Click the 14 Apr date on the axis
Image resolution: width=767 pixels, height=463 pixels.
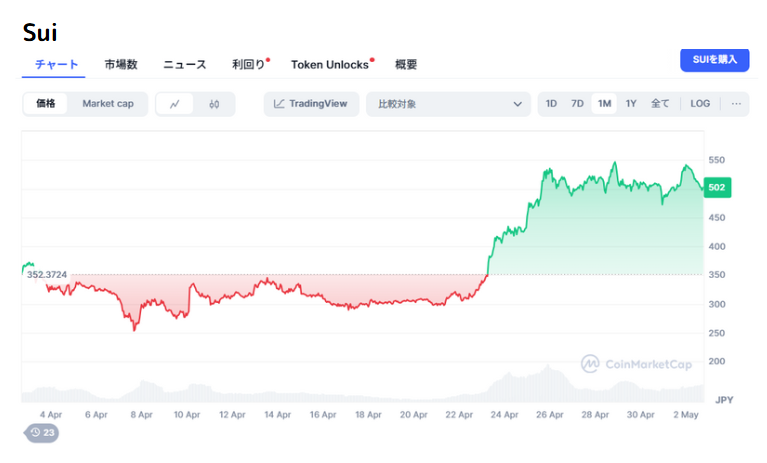[x=277, y=415]
